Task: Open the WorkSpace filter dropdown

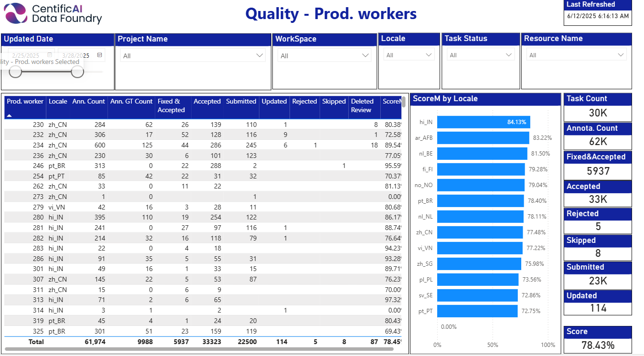Action: (366, 56)
